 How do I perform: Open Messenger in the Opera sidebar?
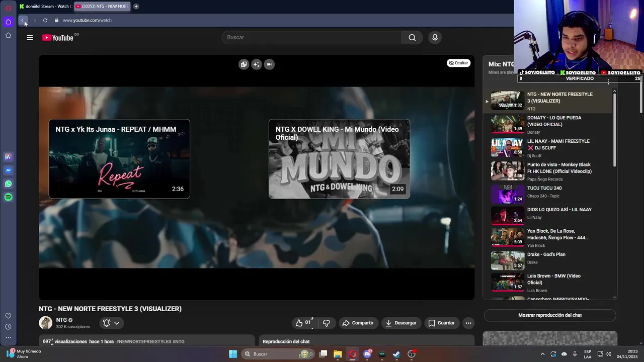coord(8,170)
